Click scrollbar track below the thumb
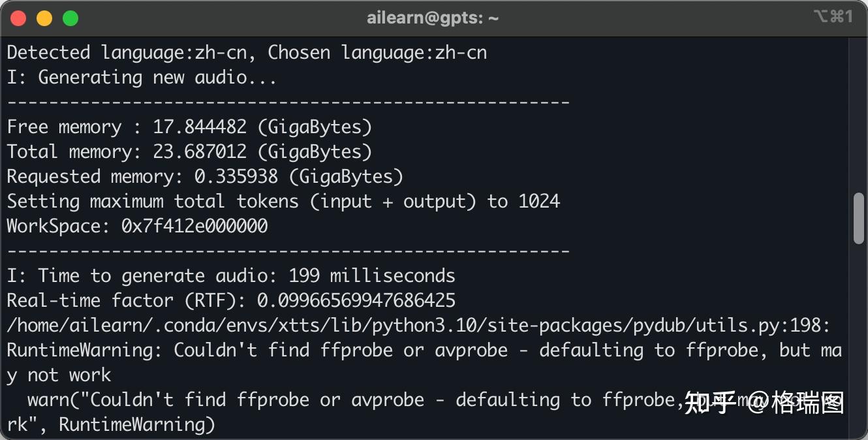This screenshot has width=868, height=440. (860, 339)
